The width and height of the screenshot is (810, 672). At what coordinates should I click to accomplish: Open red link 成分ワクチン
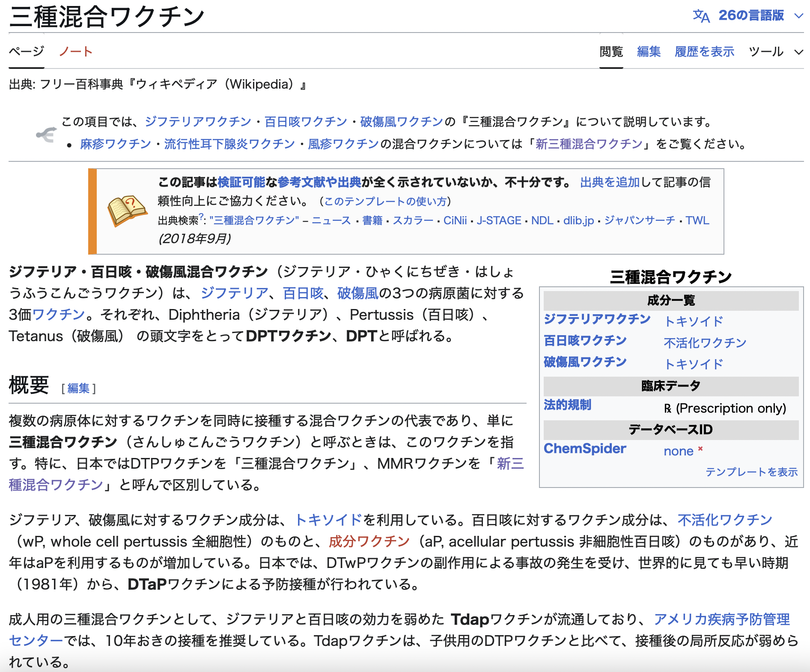pyautogui.click(x=369, y=541)
